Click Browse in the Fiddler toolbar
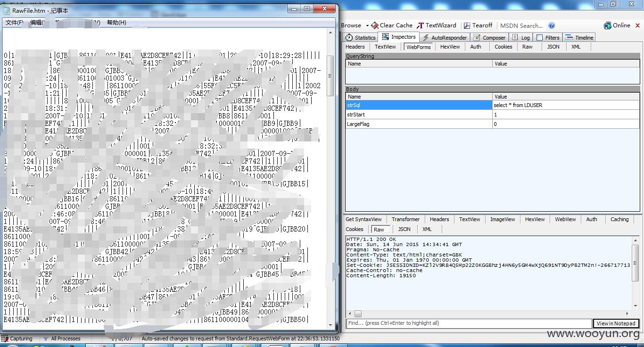Screen dimensions: 644x347 (351, 25)
